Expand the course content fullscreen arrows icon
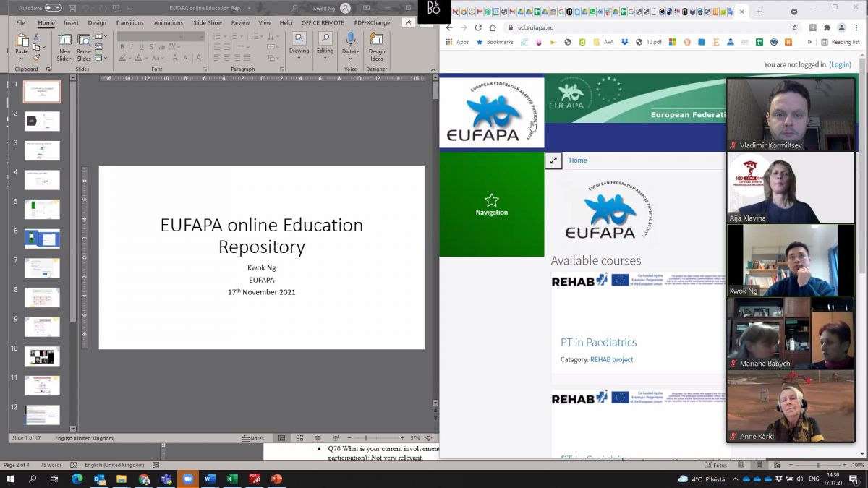The image size is (868, 488). pos(553,160)
